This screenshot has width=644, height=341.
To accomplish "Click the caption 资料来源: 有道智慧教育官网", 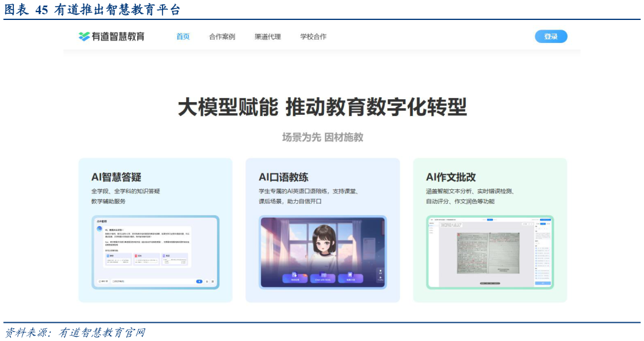I will coord(75,333).
